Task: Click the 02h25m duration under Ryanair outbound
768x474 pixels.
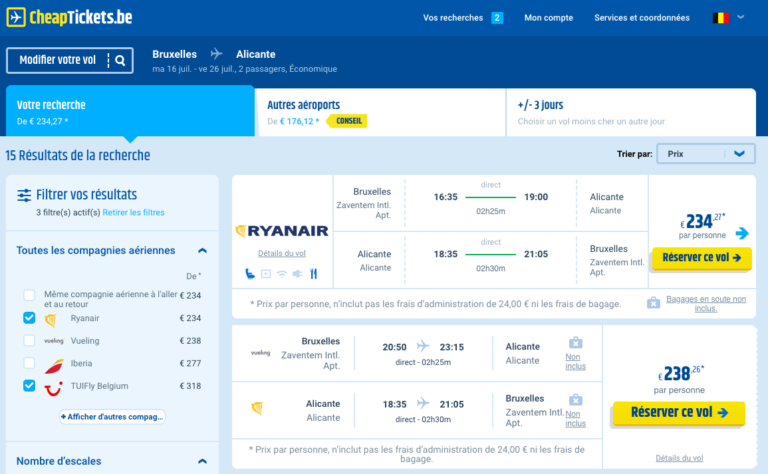Action: click(x=490, y=212)
